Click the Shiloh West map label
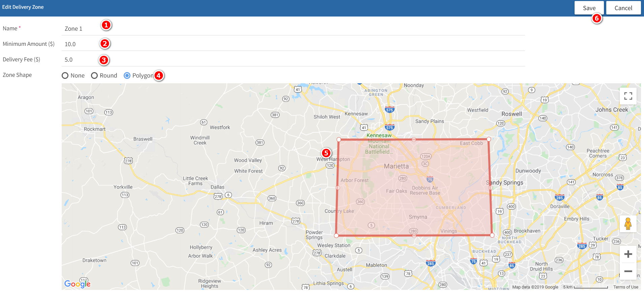 [327, 117]
